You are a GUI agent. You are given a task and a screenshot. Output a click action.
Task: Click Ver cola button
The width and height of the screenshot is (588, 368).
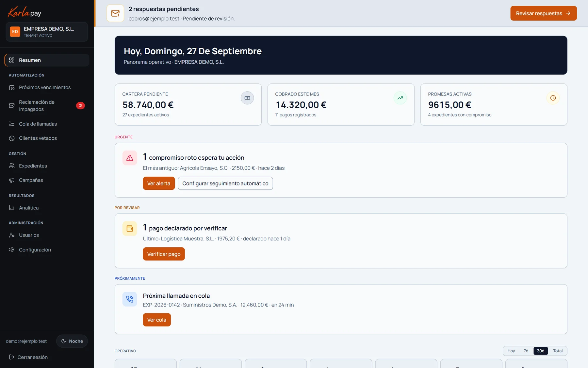(x=157, y=320)
